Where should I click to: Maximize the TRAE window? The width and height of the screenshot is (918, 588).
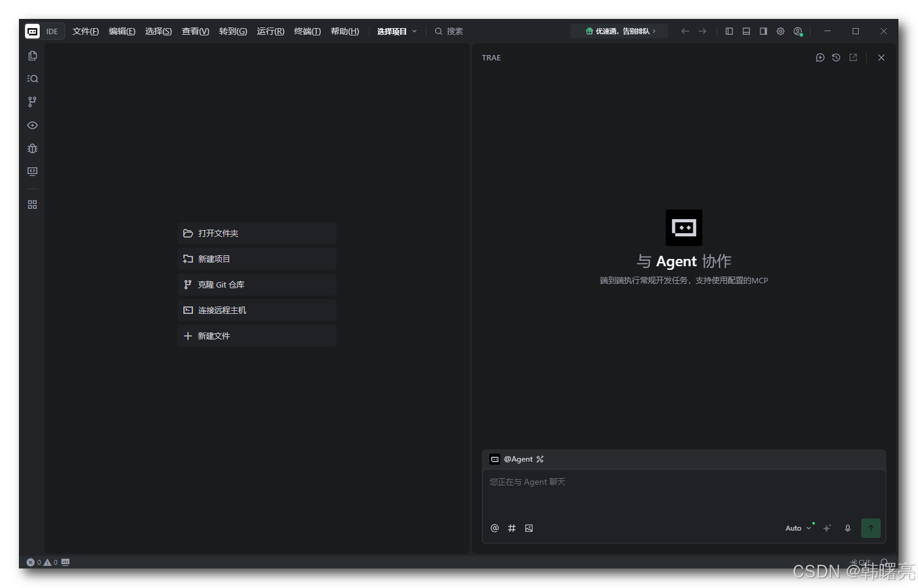(x=856, y=31)
